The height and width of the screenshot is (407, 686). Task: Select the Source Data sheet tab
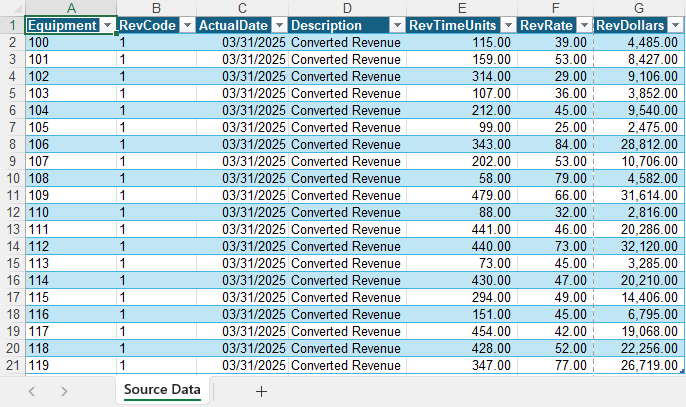tap(162, 389)
